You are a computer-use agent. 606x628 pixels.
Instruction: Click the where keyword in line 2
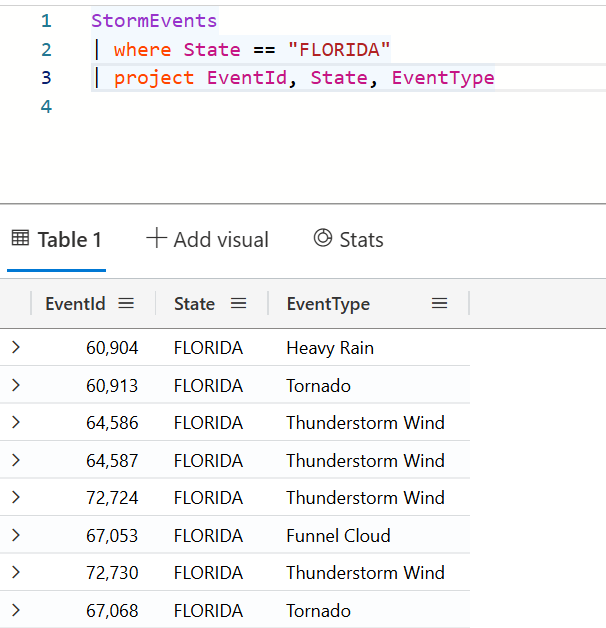click(x=143, y=50)
